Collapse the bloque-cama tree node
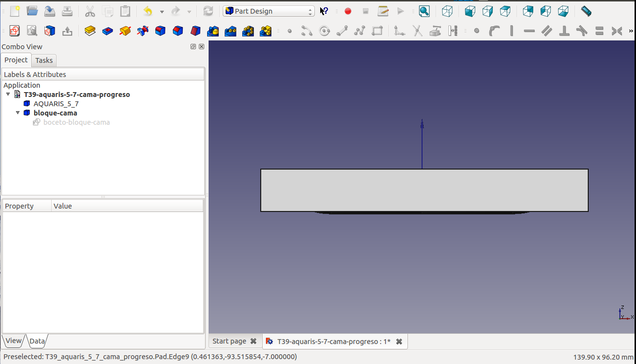 click(18, 113)
